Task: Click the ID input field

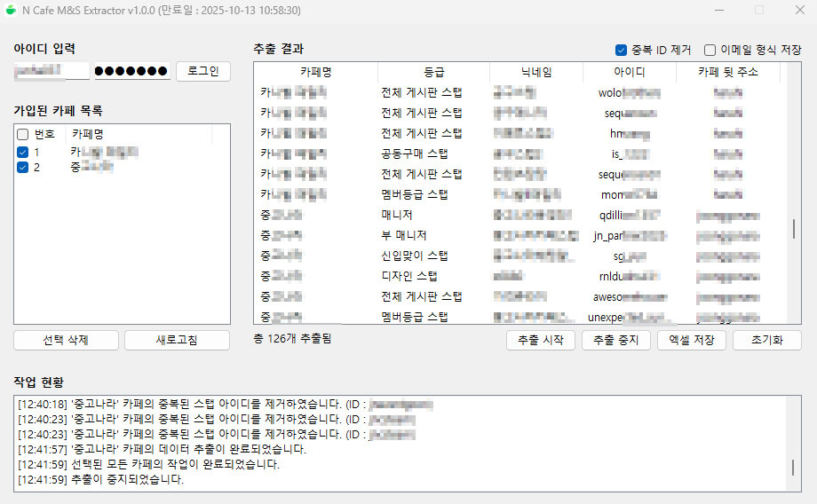Action: coord(52,71)
